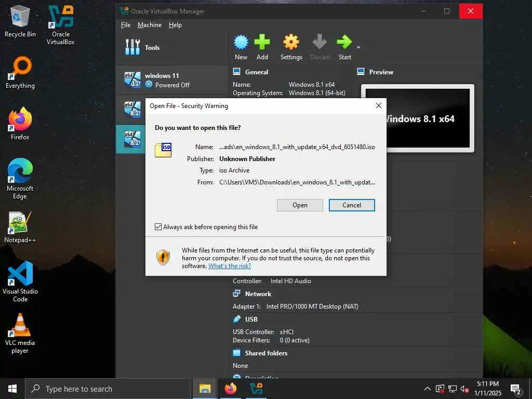The image size is (532, 399).
Task: Select the windows 11 virtual machine
Action: click(171, 80)
